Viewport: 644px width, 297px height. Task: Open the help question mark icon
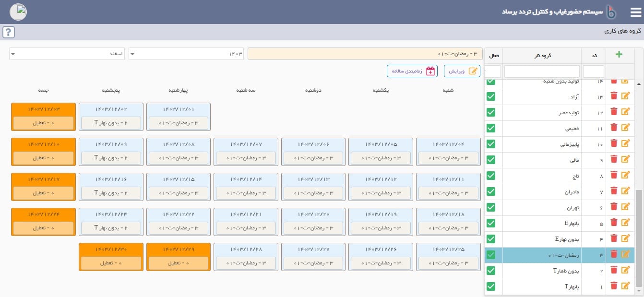(x=9, y=32)
